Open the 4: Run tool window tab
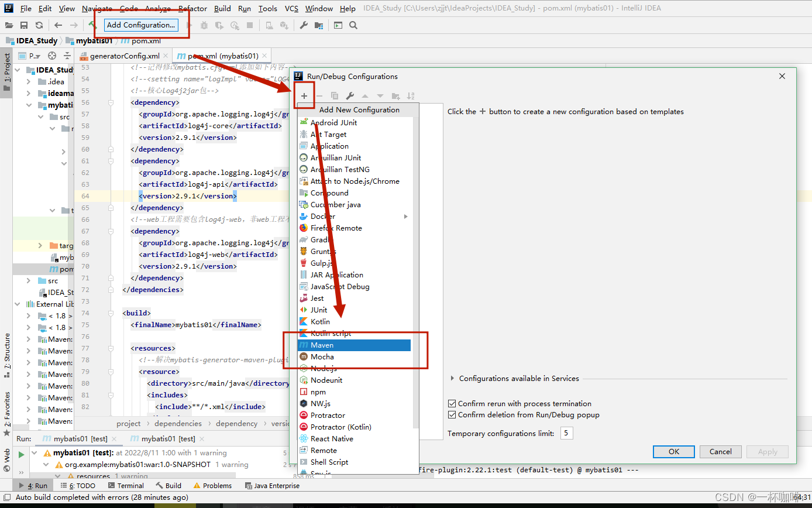The height and width of the screenshot is (508, 812). (33, 486)
